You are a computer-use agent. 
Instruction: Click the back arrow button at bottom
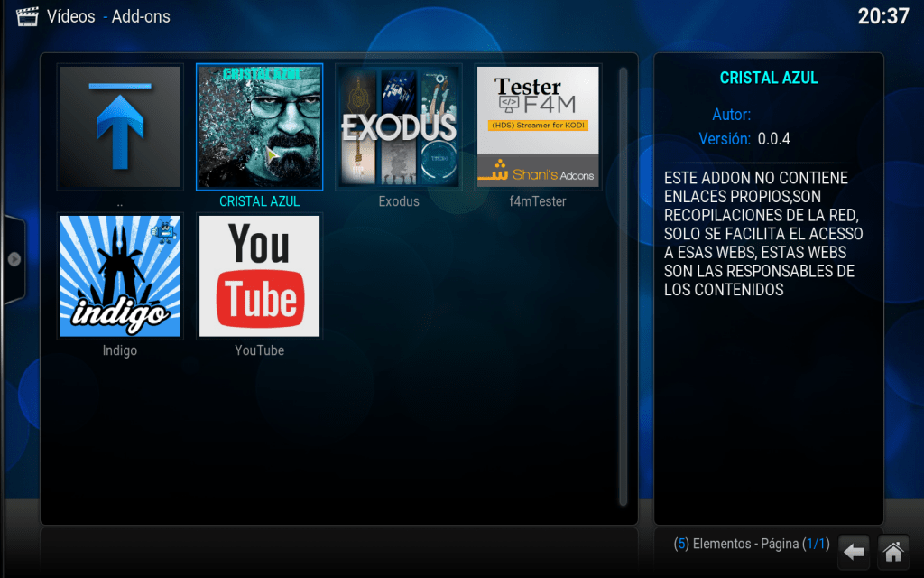[x=854, y=552]
